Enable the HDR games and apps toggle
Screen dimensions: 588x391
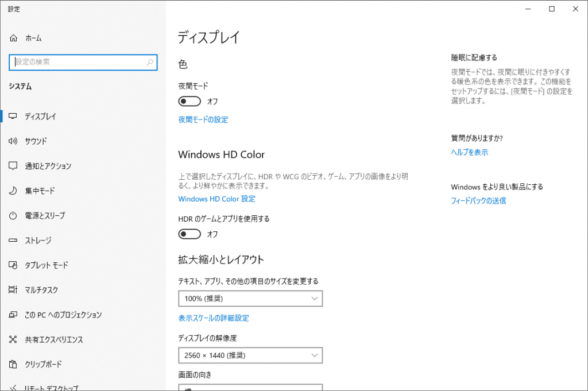click(190, 234)
